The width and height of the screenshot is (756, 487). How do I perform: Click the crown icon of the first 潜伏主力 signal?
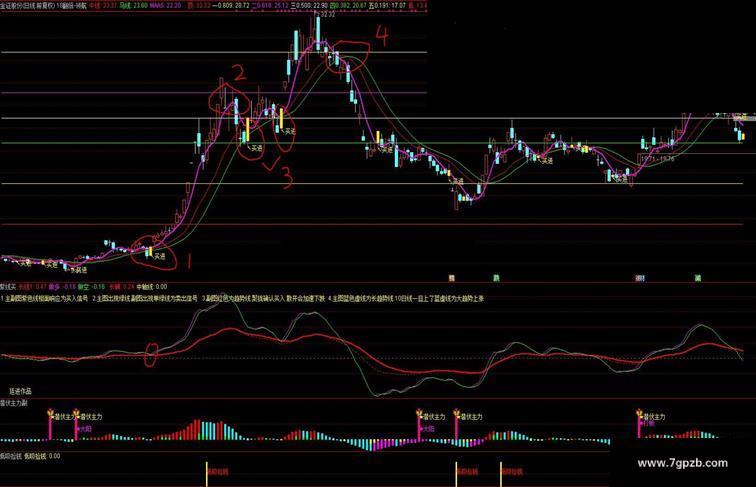point(51,413)
